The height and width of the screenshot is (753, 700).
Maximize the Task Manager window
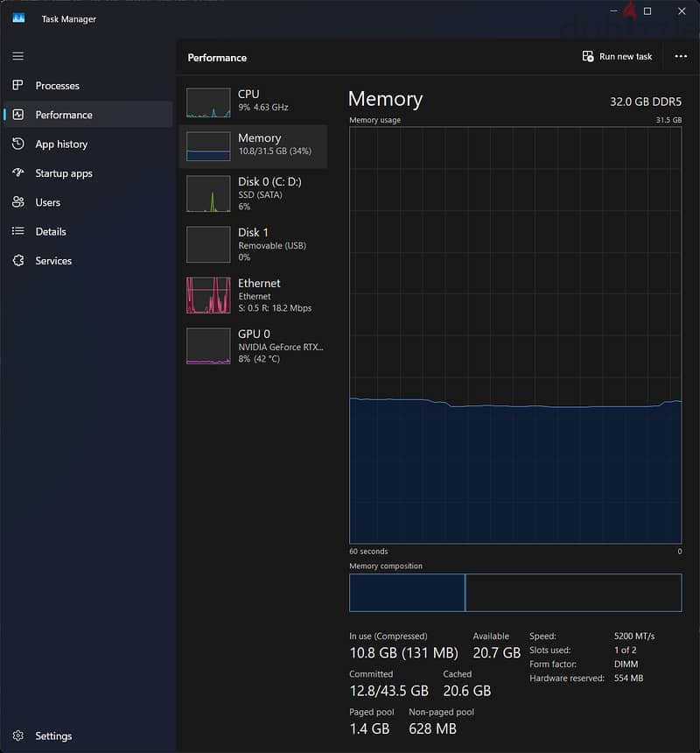(x=647, y=11)
